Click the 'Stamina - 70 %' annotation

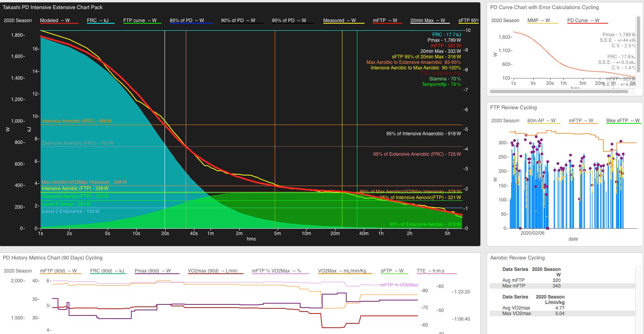(x=445, y=79)
